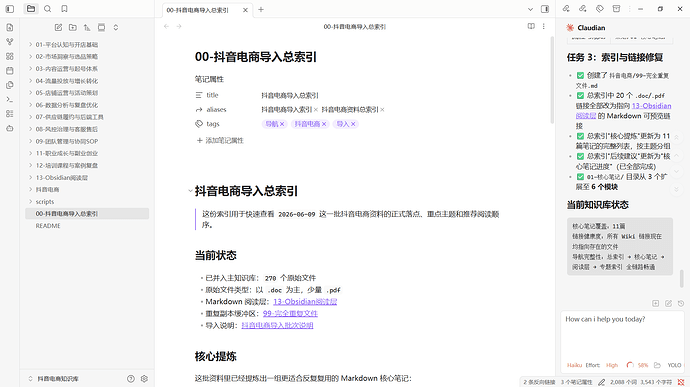Select Haiku model selector in Claudian
This screenshot has height=387, width=690.
(574, 365)
